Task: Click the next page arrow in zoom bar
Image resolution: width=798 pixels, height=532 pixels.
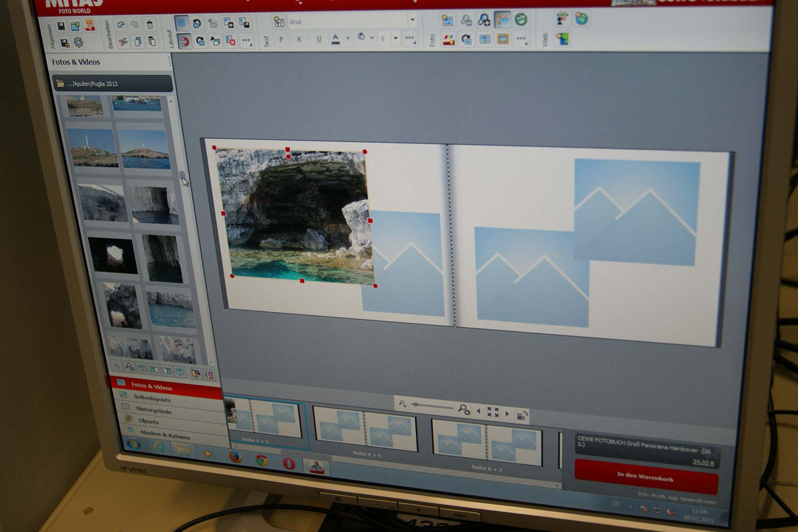Action: (507, 413)
